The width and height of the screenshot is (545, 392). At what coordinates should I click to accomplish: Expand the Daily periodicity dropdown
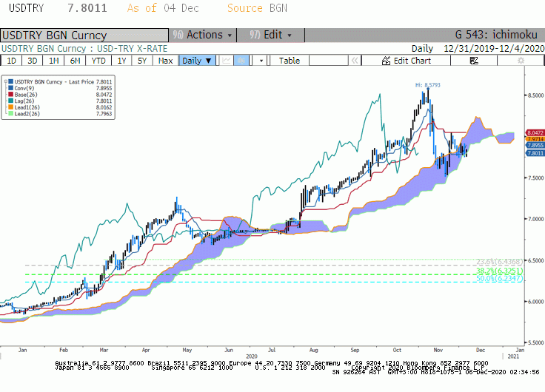click(197, 61)
